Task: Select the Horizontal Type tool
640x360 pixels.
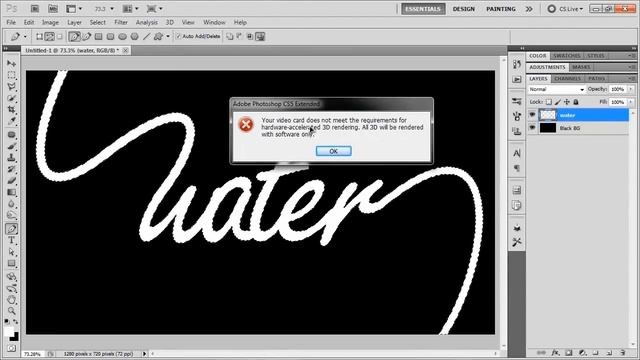Action: 11,240
